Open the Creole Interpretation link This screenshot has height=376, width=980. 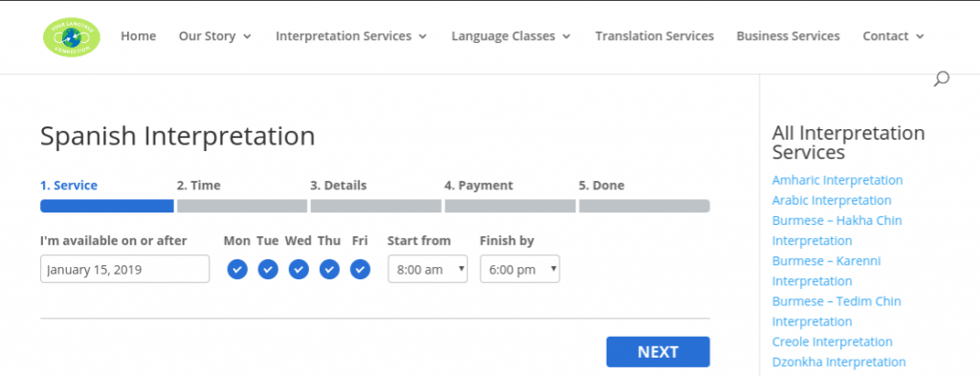click(x=832, y=342)
